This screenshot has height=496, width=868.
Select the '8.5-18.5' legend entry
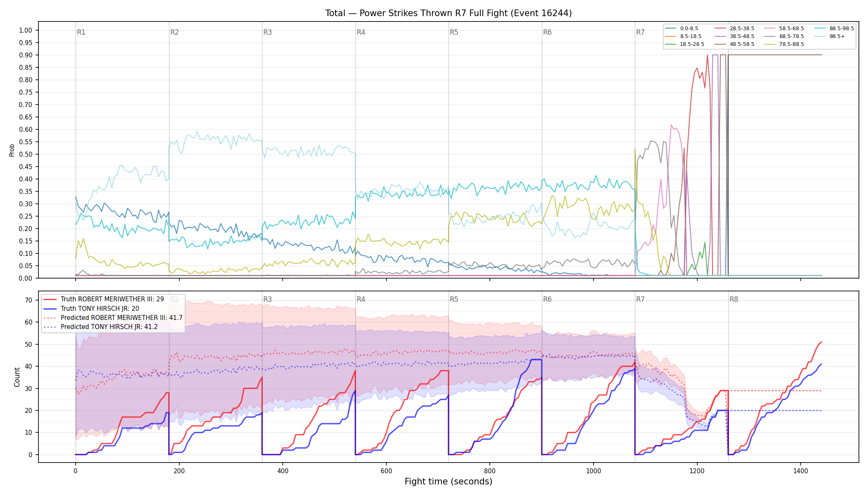point(684,36)
